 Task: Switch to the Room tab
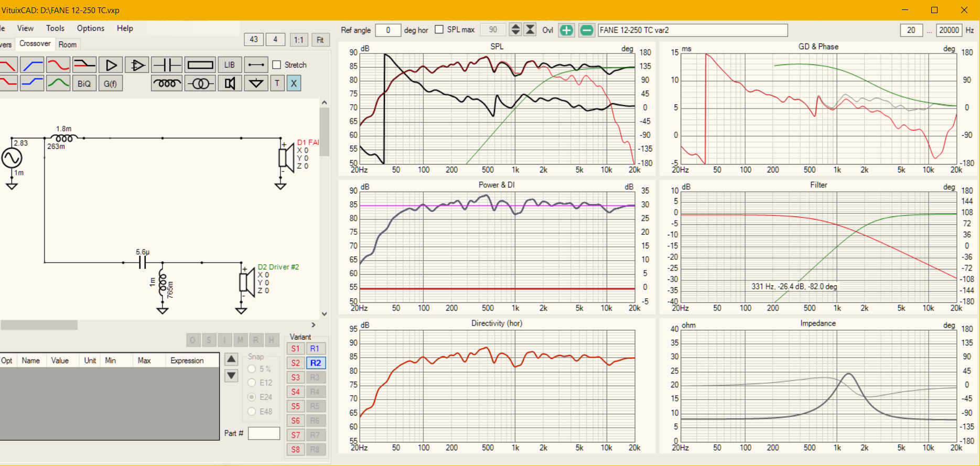[67, 45]
